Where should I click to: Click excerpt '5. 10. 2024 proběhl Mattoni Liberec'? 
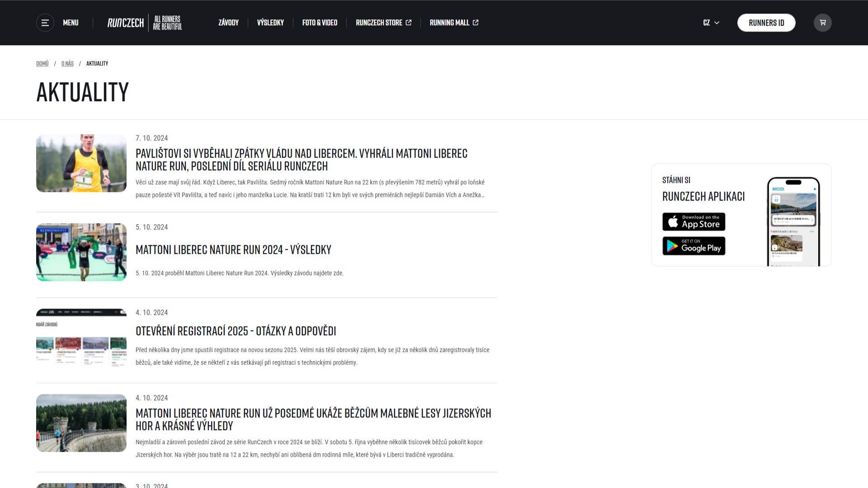coord(240,273)
